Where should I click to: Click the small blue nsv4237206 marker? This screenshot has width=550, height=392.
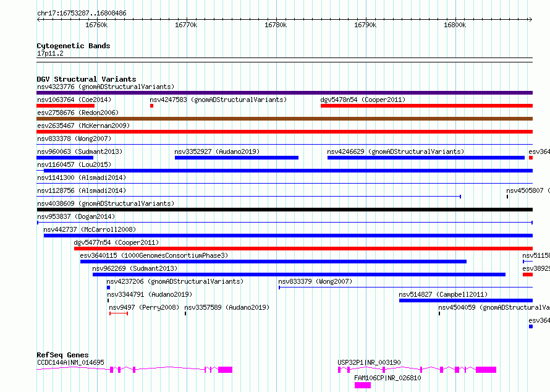108,288
